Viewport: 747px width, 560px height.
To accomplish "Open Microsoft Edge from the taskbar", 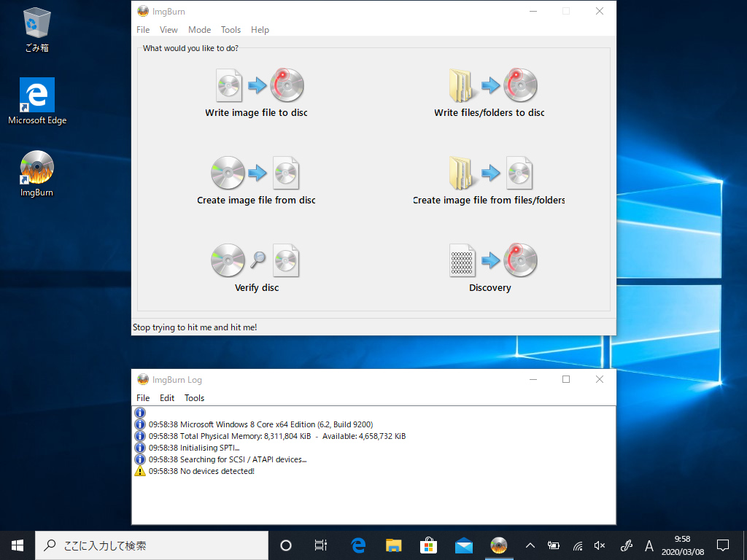I will tap(357, 545).
